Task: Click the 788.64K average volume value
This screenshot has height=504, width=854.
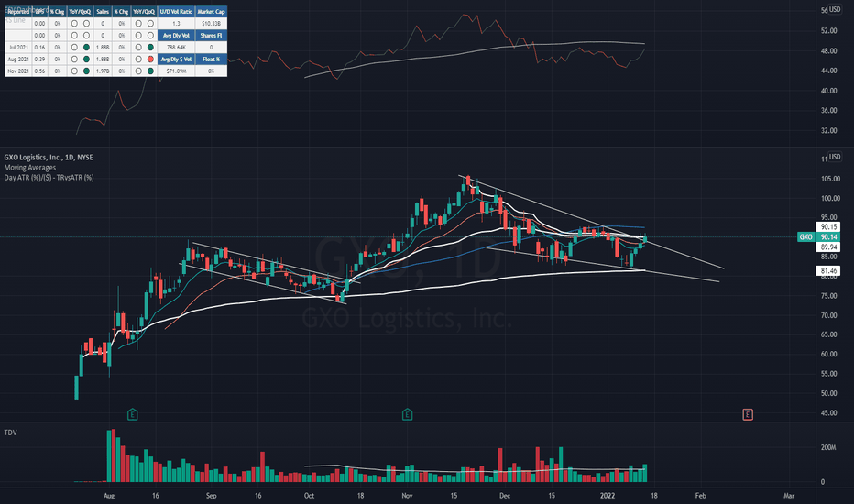Action: (x=176, y=48)
